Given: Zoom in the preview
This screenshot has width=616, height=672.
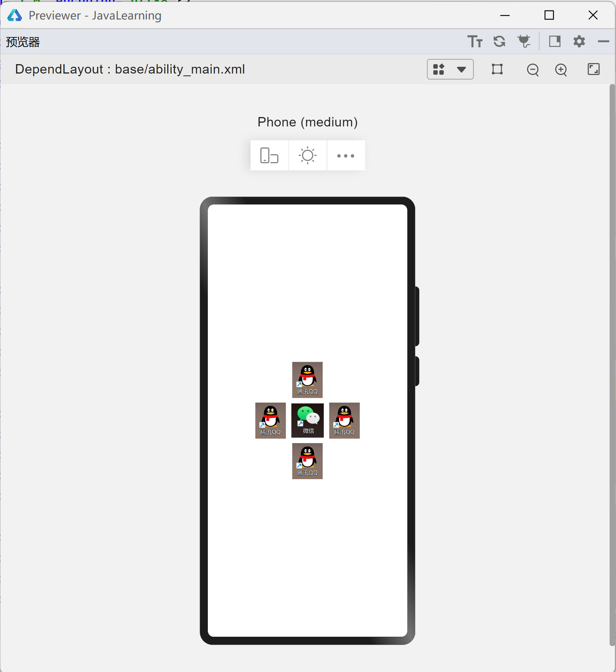Looking at the screenshot, I should tap(561, 69).
